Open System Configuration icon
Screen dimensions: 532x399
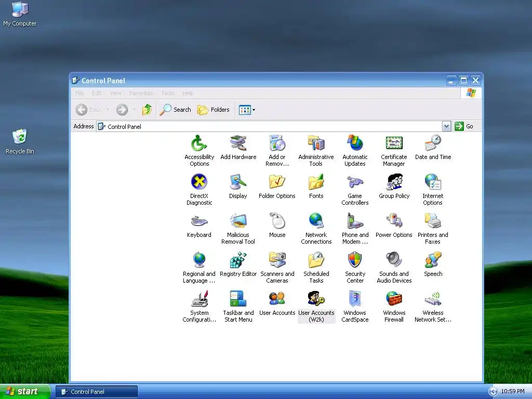[x=199, y=307]
